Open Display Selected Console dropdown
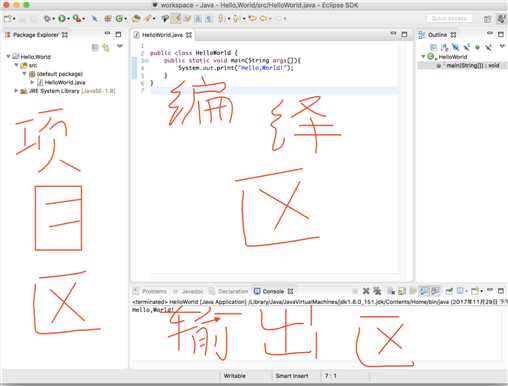 point(466,292)
